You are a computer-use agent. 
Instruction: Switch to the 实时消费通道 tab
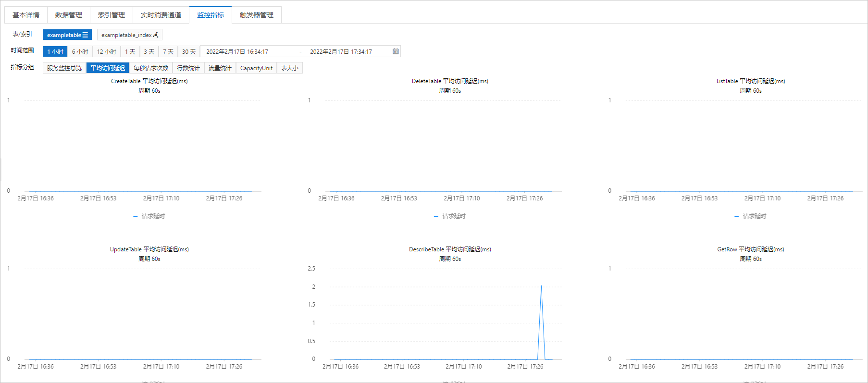161,15
